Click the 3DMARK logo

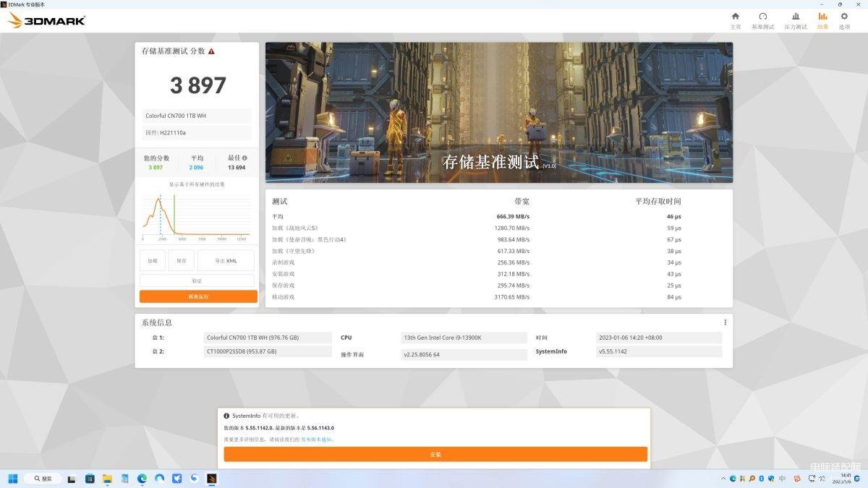click(x=46, y=20)
